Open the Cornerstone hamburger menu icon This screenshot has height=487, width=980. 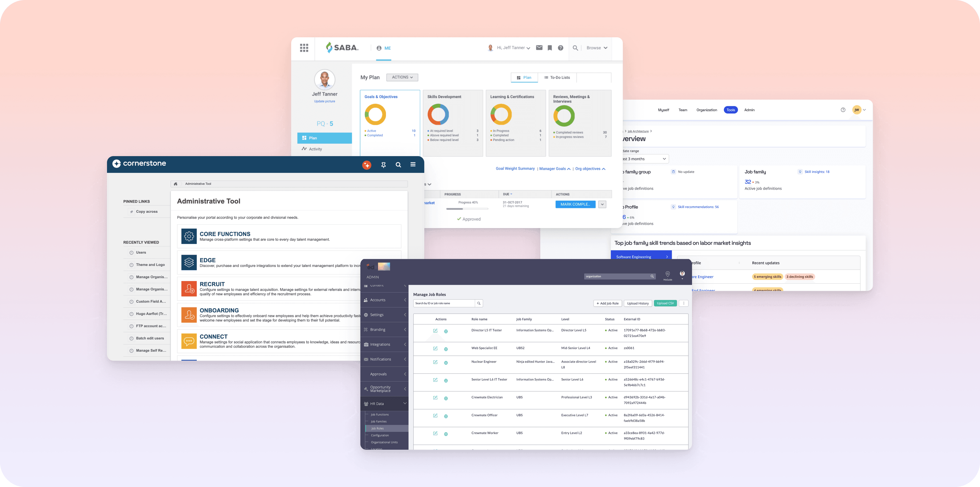413,164
